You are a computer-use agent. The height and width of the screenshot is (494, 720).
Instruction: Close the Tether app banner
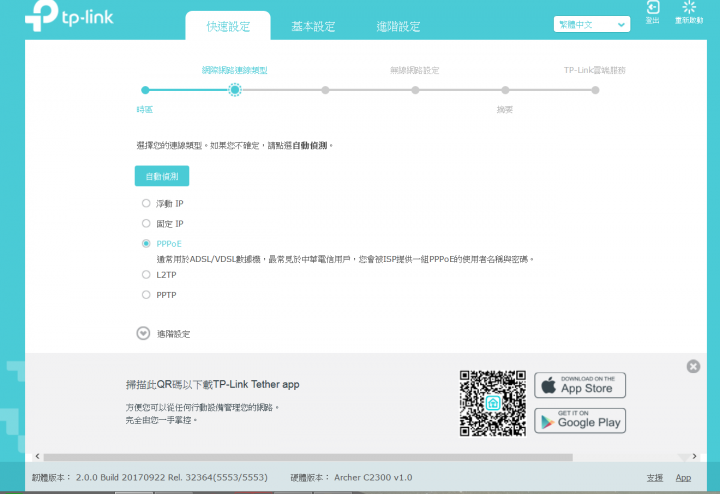693,366
